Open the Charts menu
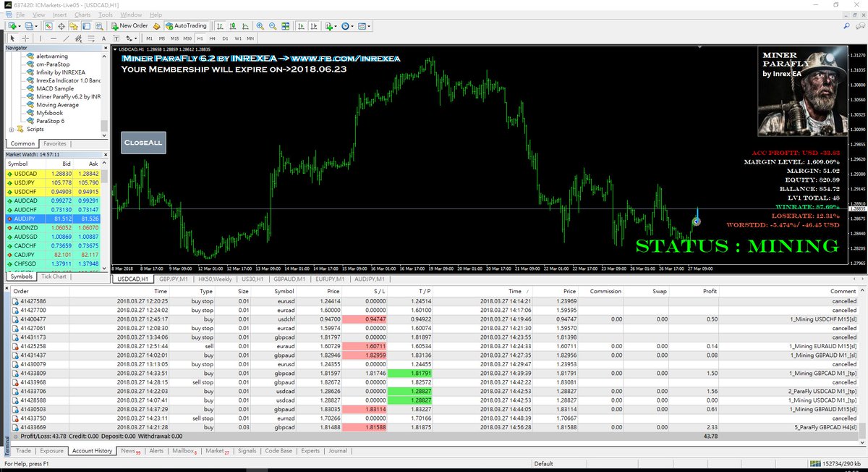 (82, 14)
